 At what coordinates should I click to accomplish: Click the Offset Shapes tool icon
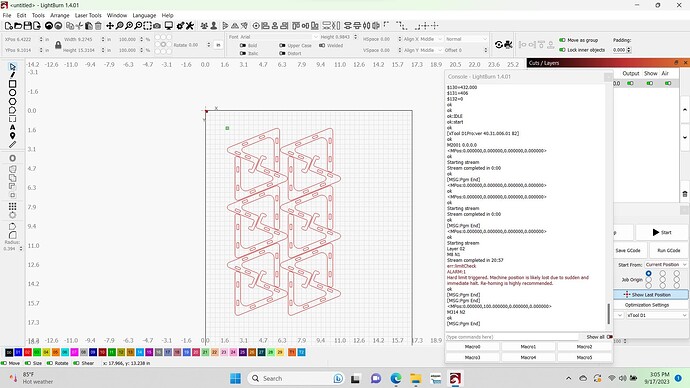point(12,158)
